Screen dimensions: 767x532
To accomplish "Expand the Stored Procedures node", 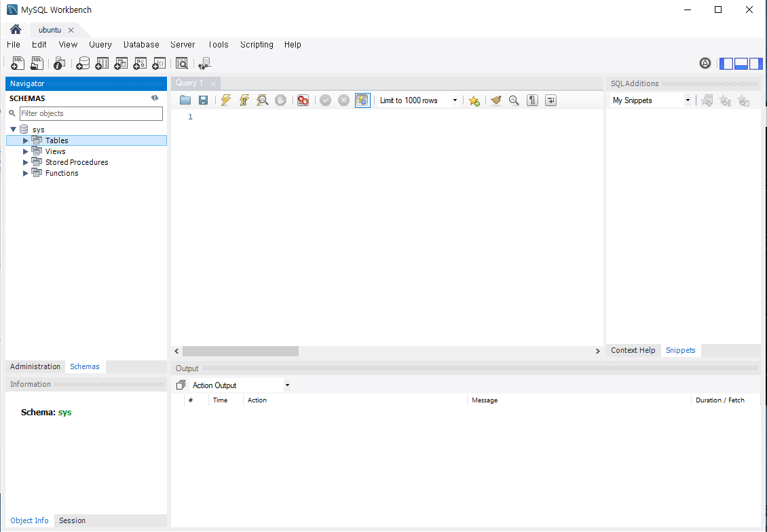I will [x=25, y=162].
